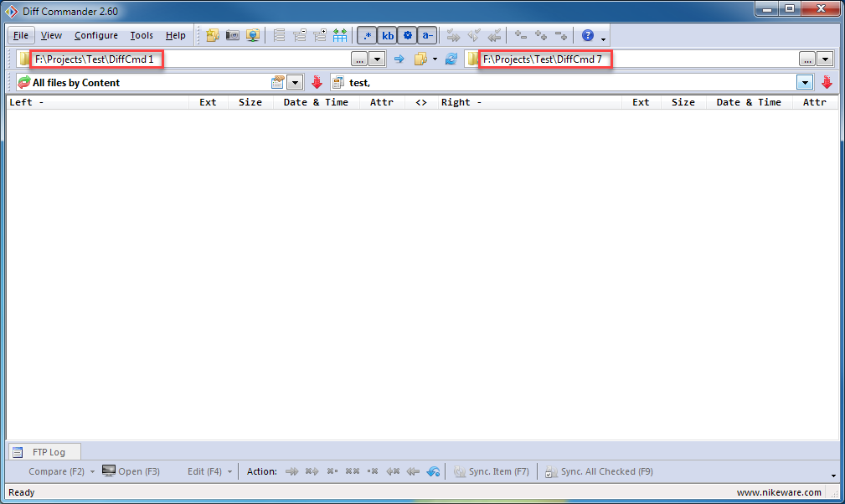Image resolution: width=845 pixels, height=504 pixels.
Task: Open the Tools menu
Action: pos(142,35)
